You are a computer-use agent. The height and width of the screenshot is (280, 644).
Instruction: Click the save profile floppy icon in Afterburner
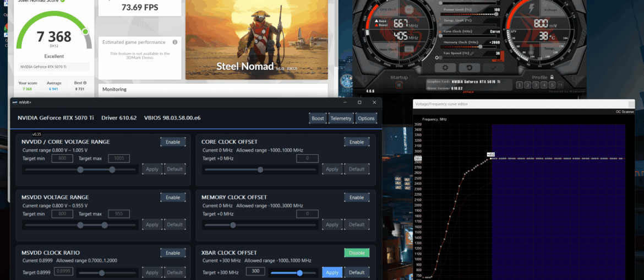coord(560,85)
